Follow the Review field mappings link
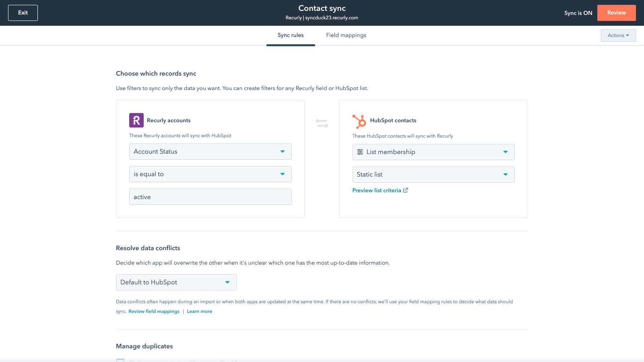 click(154, 311)
